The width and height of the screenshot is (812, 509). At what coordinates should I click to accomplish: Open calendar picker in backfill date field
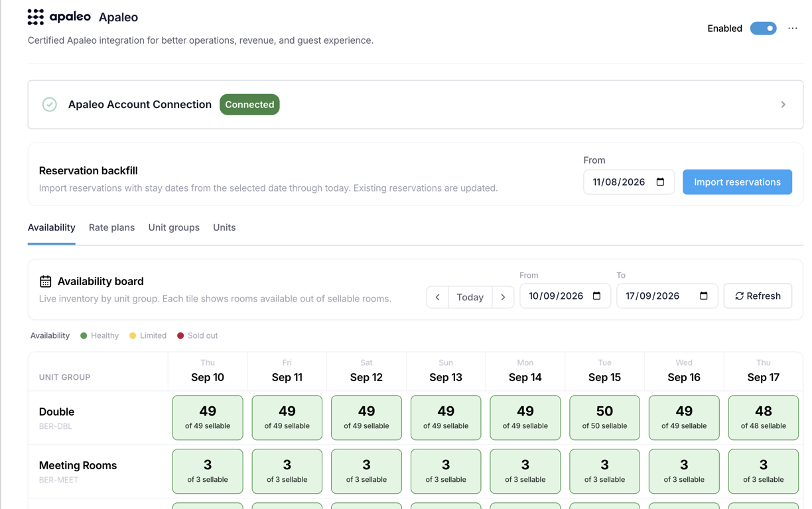pyautogui.click(x=660, y=182)
